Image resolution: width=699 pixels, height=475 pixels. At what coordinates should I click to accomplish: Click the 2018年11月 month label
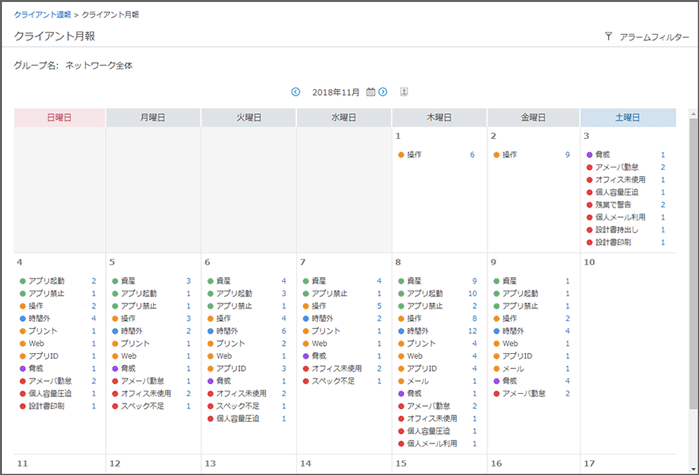(x=336, y=92)
